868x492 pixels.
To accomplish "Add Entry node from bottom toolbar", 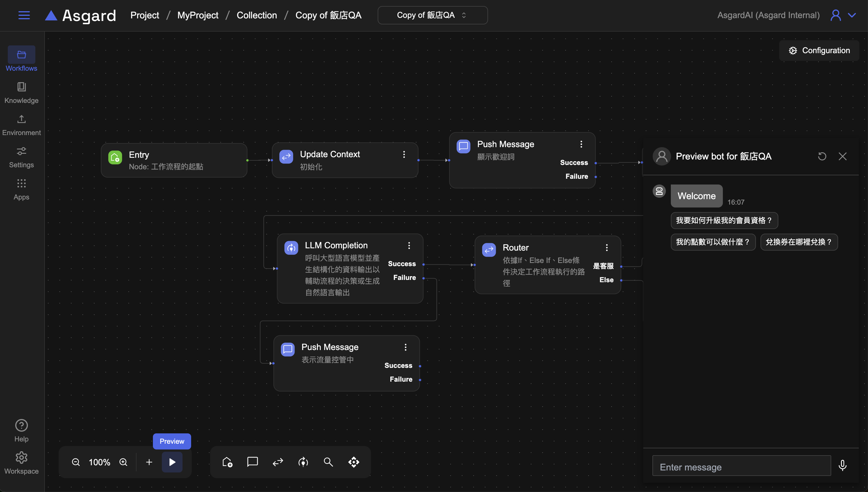I will (x=227, y=462).
